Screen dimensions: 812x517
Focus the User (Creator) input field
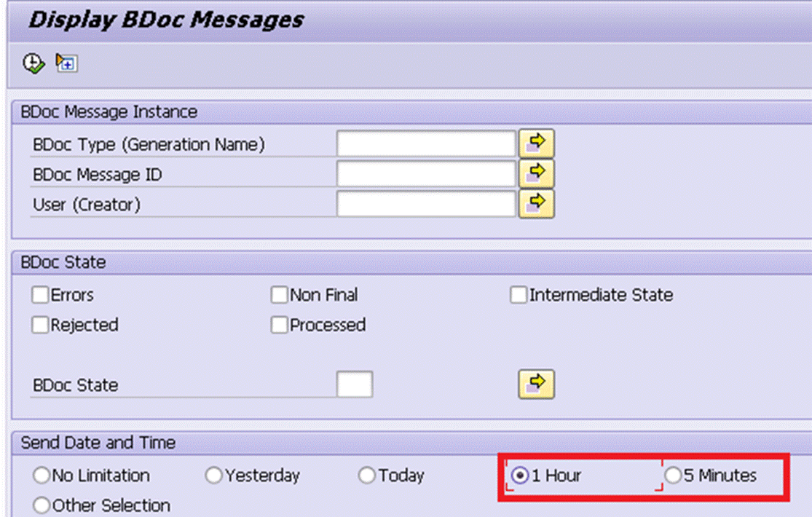click(426, 204)
